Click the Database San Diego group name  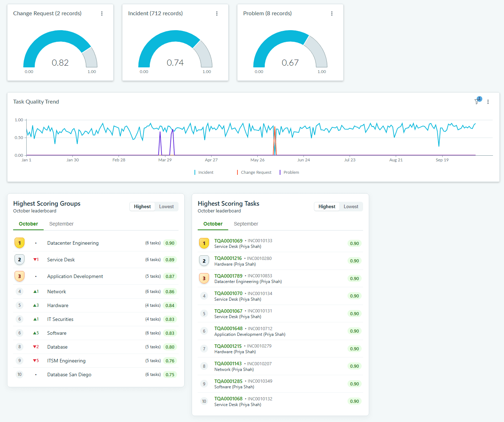(x=69, y=374)
